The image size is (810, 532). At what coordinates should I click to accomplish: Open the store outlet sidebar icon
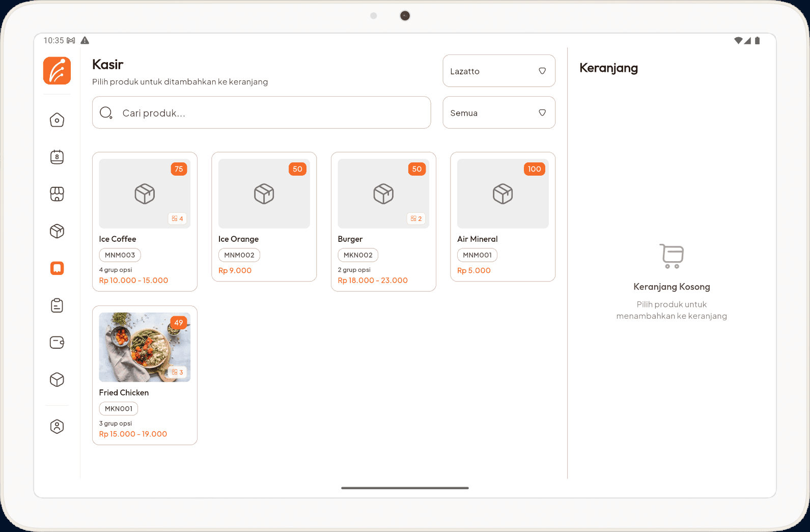[x=57, y=194]
